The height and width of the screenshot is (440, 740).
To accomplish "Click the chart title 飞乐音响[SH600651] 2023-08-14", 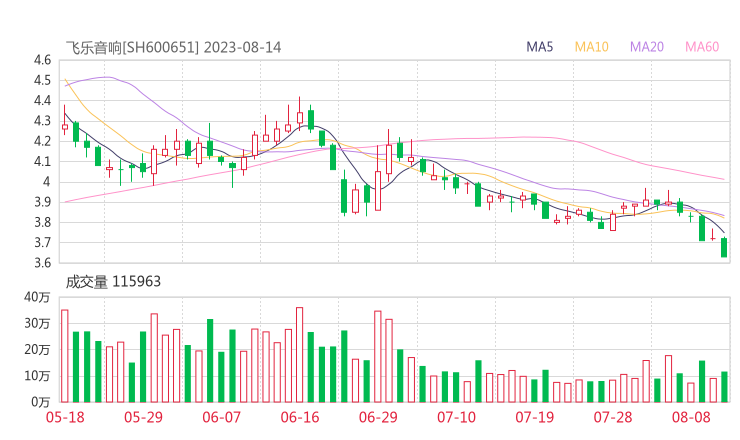I will [x=173, y=47].
